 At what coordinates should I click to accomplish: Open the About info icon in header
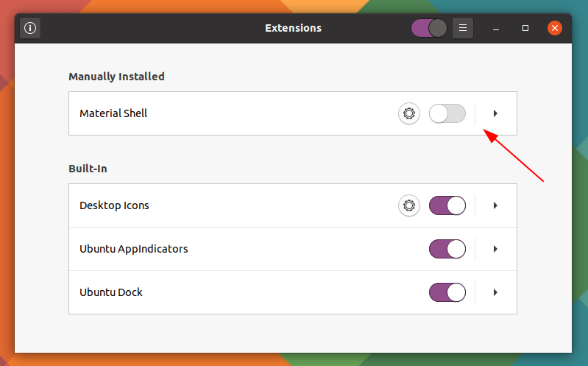tap(30, 29)
